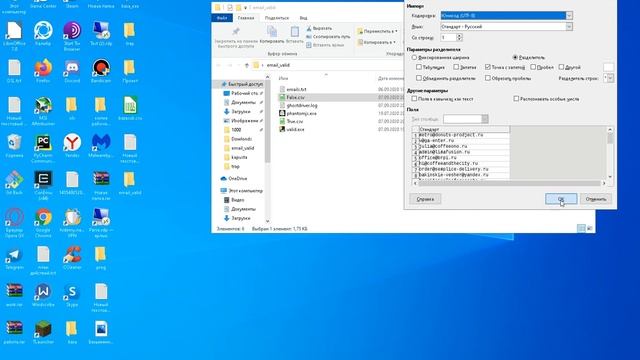
Task: Open the Malwarebytes desktop shortcut
Action: tap(101, 145)
